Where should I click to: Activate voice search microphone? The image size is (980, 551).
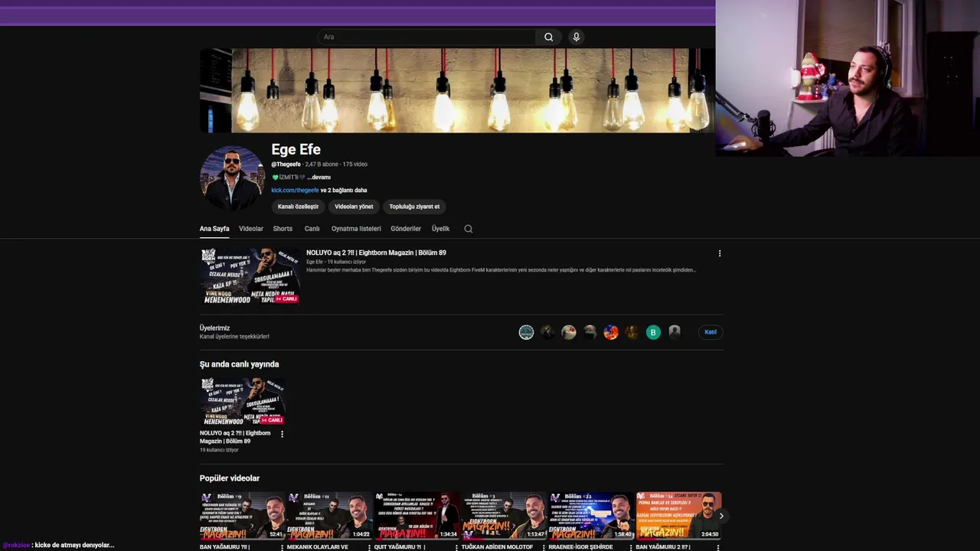click(577, 37)
